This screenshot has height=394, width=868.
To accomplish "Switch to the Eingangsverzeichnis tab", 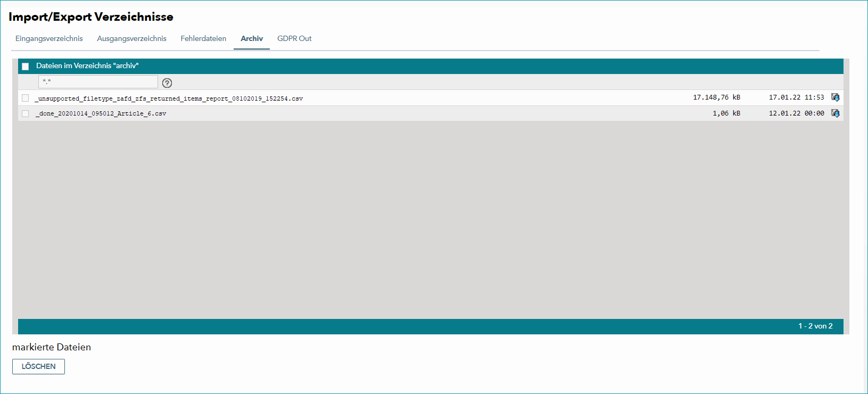I will [49, 39].
